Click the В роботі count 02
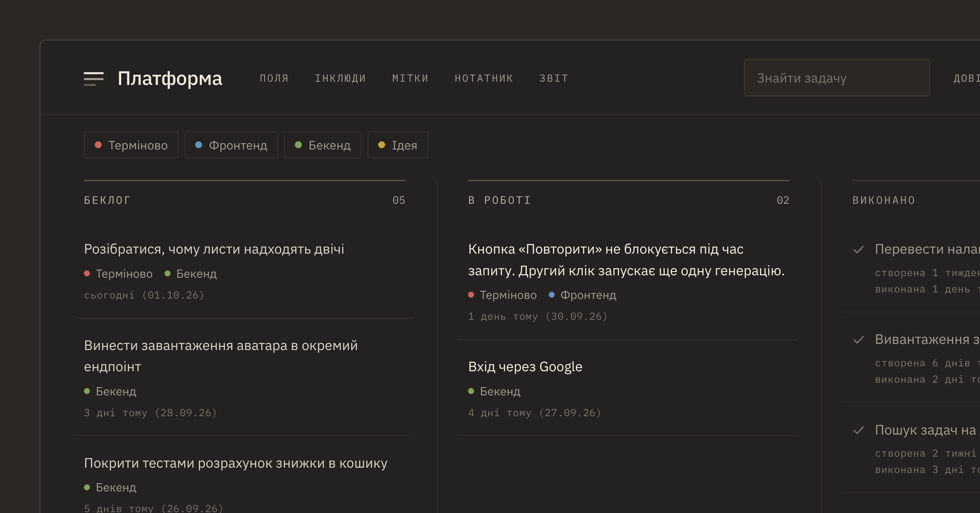980x513 pixels. point(783,200)
